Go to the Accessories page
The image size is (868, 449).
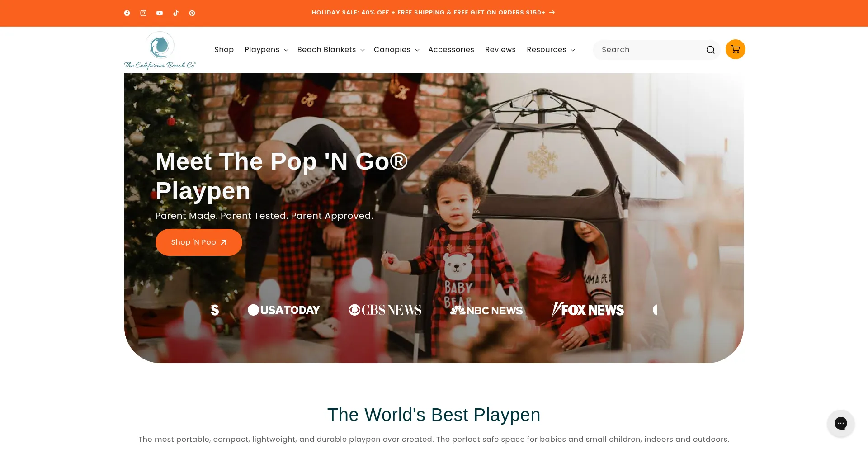coord(451,50)
